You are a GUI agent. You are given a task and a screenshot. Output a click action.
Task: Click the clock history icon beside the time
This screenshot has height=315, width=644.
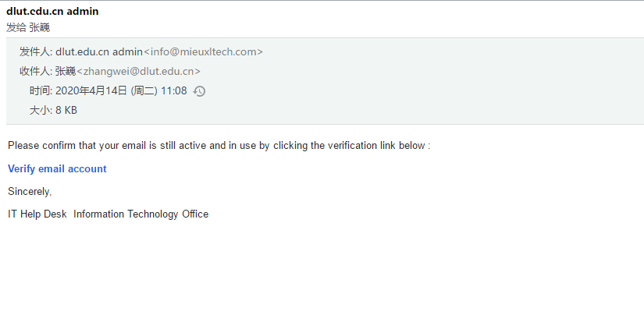199,91
